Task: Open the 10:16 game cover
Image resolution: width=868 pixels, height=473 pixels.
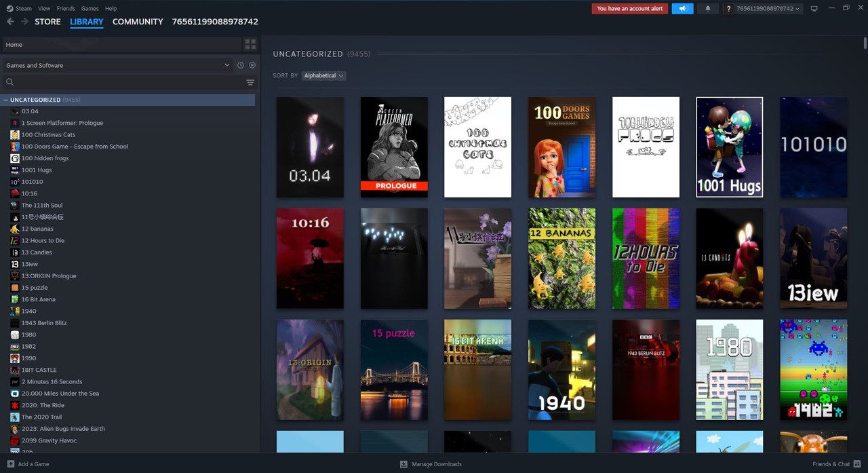Action: click(310, 259)
